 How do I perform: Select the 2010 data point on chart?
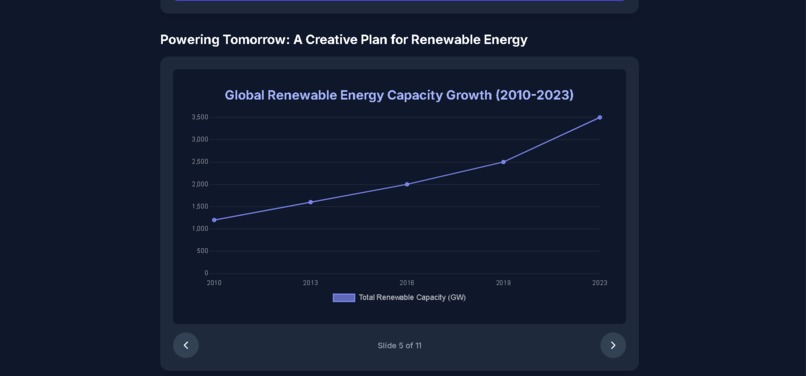coord(214,220)
